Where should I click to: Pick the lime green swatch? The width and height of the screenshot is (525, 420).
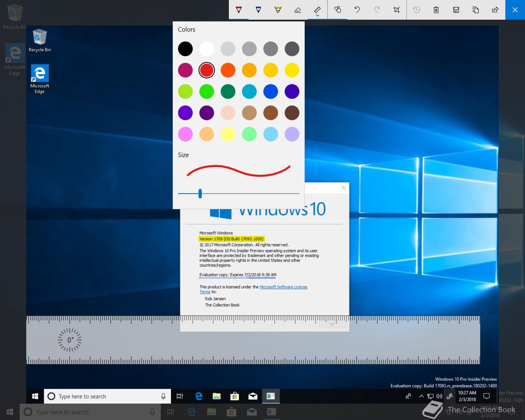185,91
